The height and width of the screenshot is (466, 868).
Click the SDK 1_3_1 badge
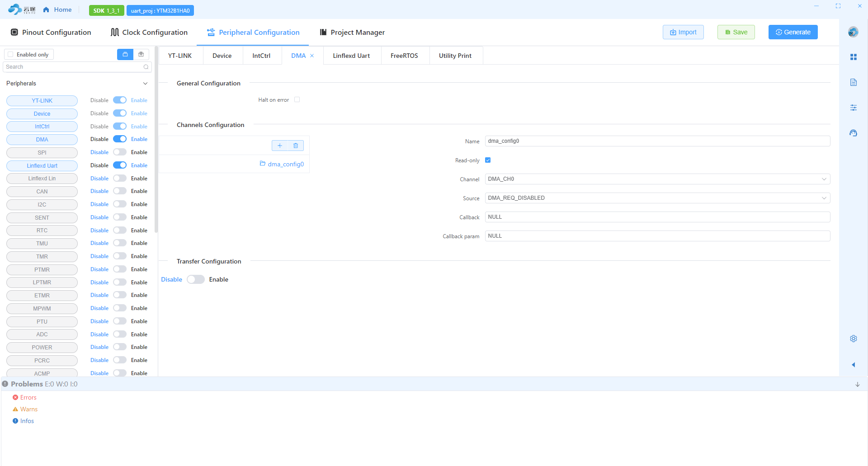click(107, 10)
